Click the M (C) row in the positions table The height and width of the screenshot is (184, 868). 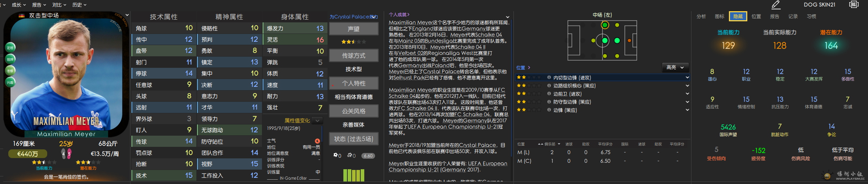[602, 161]
